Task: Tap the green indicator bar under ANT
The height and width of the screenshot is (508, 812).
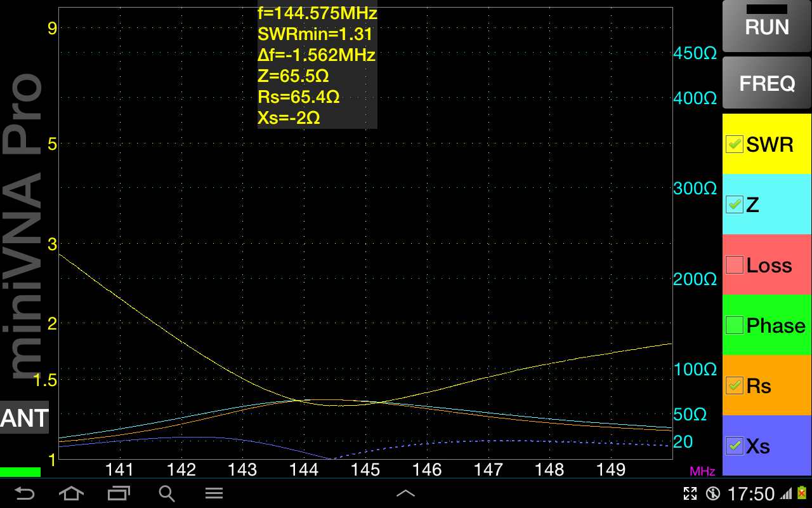Action: (20, 472)
